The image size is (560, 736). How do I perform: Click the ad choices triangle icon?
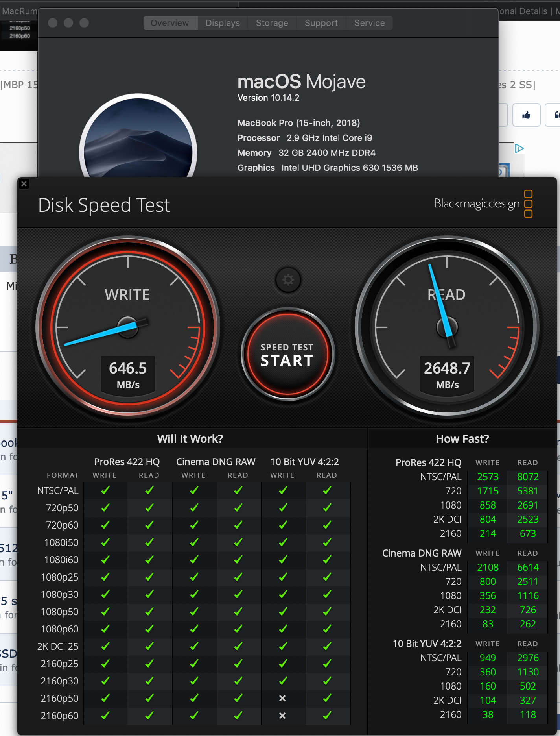point(519,148)
